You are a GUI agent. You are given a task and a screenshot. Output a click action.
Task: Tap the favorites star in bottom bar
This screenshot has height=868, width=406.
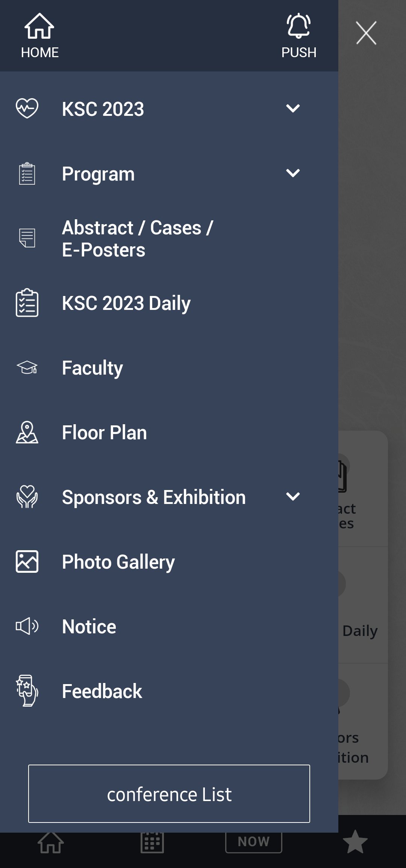[355, 842]
